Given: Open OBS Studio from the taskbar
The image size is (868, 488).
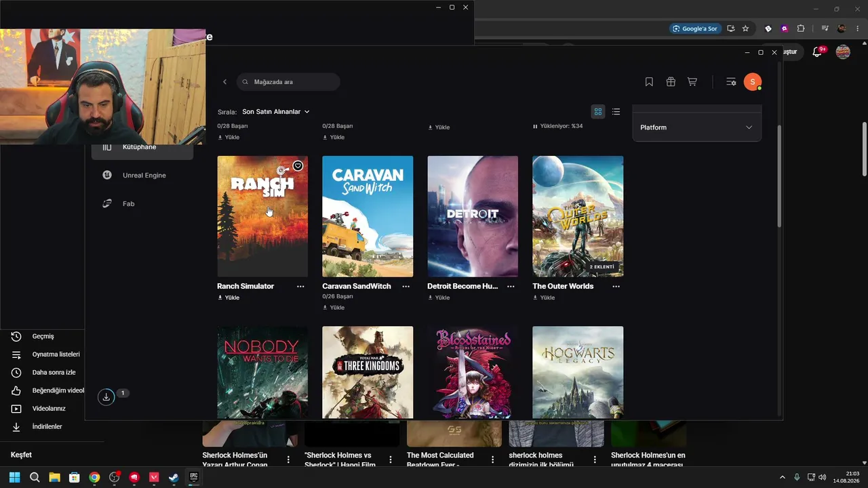Looking at the screenshot, I should (114, 477).
